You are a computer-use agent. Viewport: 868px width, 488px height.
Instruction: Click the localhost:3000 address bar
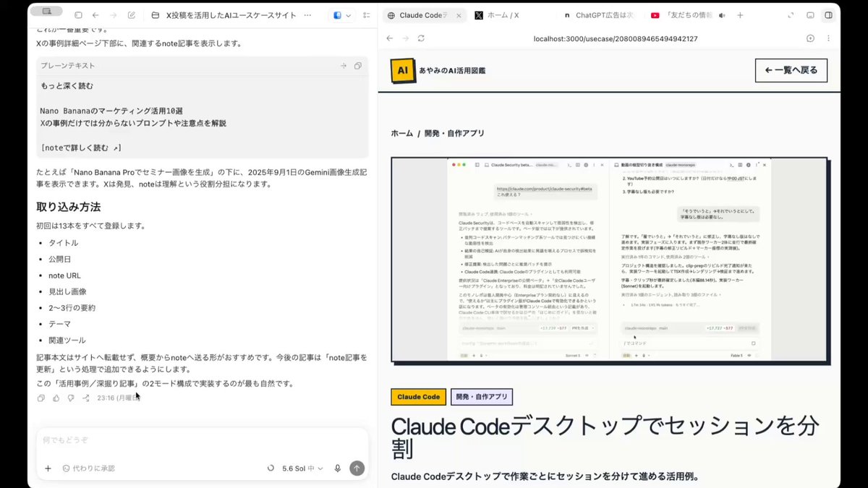(x=615, y=38)
